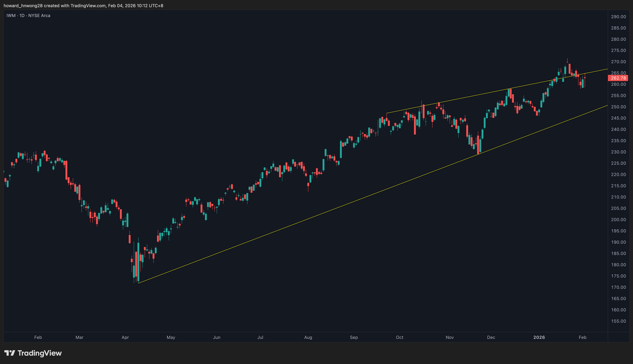
Task: Click the Apr label on time axis
Action: point(125,337)
